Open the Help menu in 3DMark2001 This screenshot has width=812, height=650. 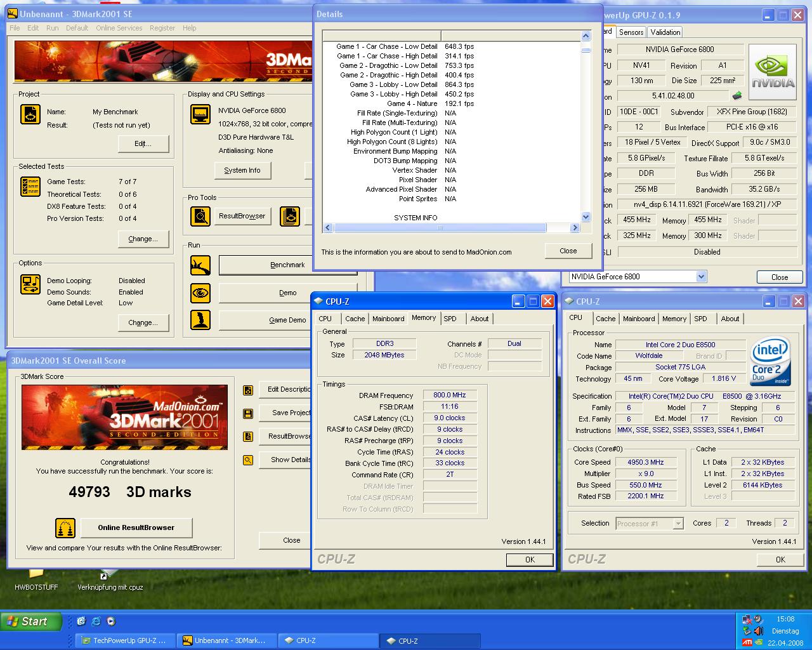[189, 28]
